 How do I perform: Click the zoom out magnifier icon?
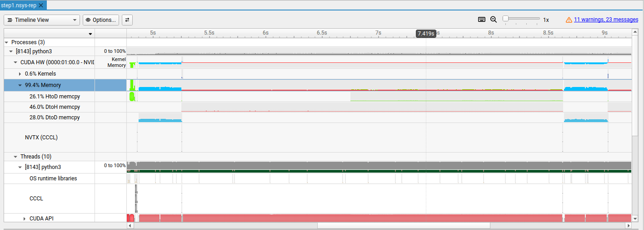point(494,20)
